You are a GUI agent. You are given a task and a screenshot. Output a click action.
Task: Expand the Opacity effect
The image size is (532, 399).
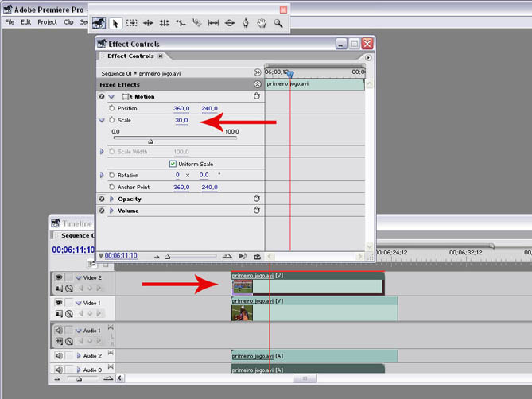[111, 199]
